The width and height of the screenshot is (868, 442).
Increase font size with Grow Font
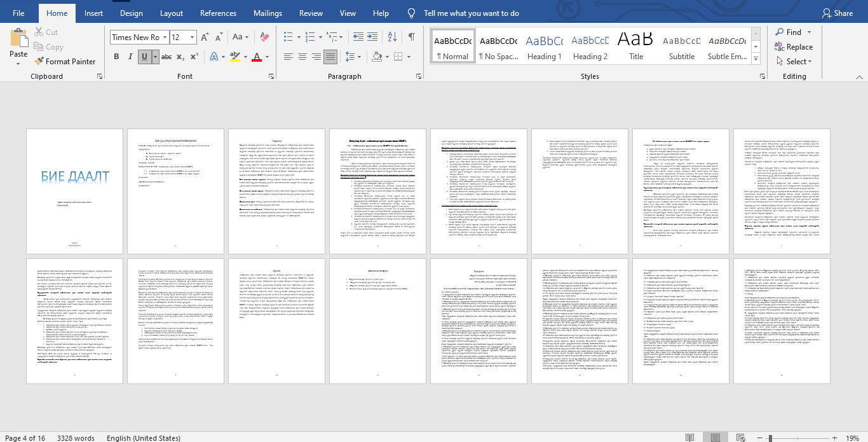click(205, 38)
